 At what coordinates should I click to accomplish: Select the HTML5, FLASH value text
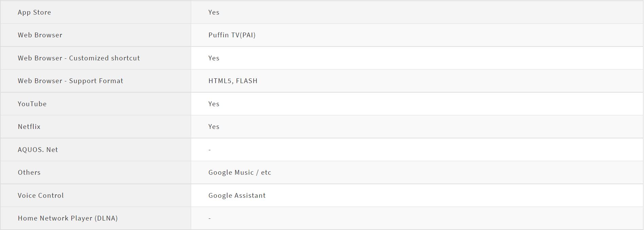[x=233, y=81]
